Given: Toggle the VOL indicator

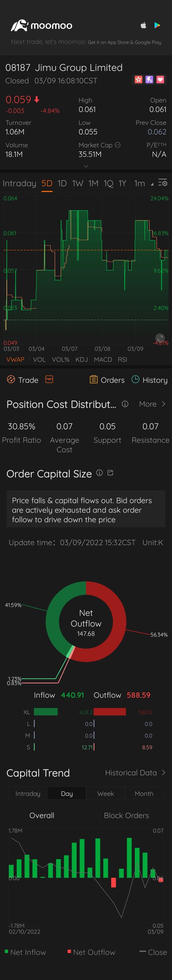Looking at the screenshot, I should (39, 360).
